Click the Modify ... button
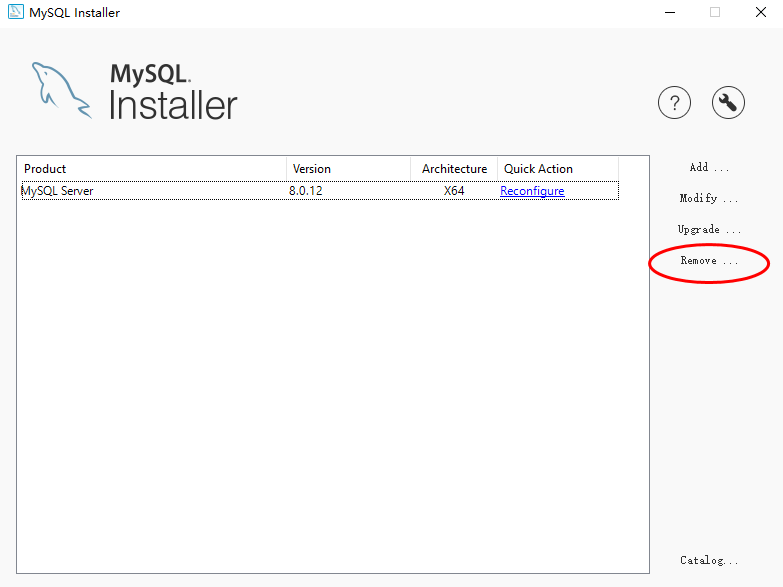The height and width of the screenshot is (587, 783). [x=709, y=198]
